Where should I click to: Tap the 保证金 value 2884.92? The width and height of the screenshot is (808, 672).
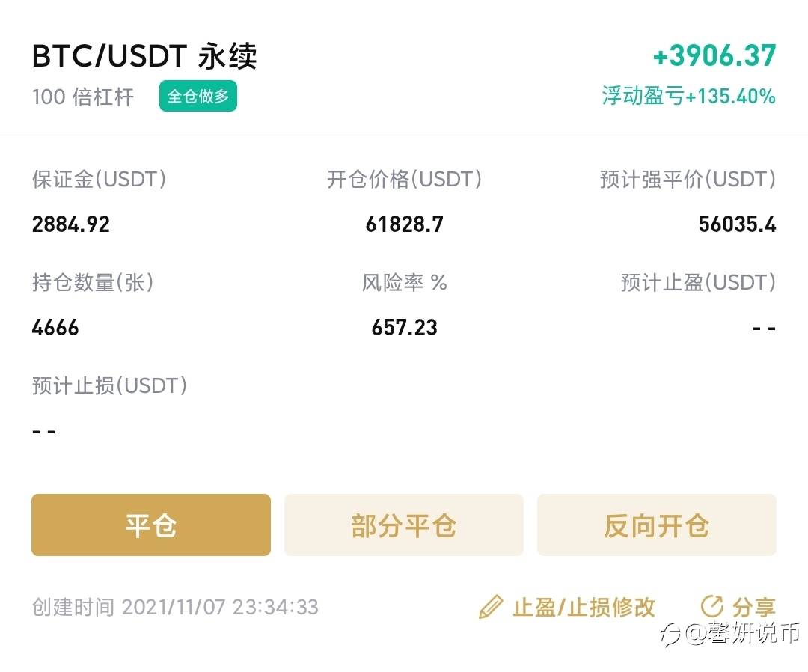click(x=70, y=224)
